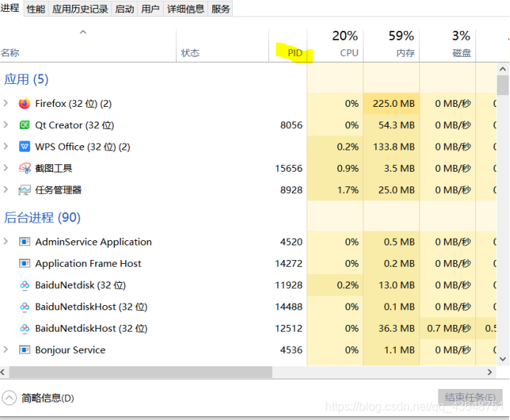Open the 服务 tab
The width and height of the screenshot is (510, 420).
(220, 9)
